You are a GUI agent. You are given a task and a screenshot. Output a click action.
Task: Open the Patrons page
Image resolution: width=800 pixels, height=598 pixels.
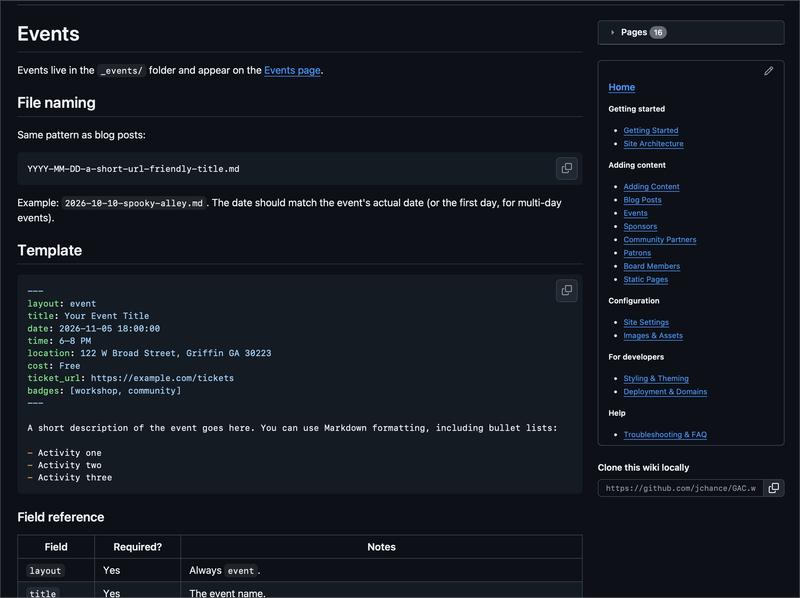(637, 253)
